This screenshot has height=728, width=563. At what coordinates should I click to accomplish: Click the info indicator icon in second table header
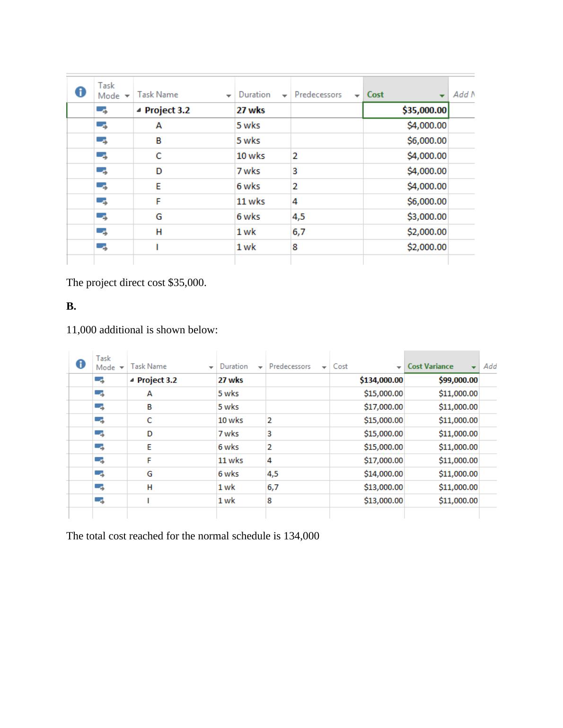[x=81, y=364]
